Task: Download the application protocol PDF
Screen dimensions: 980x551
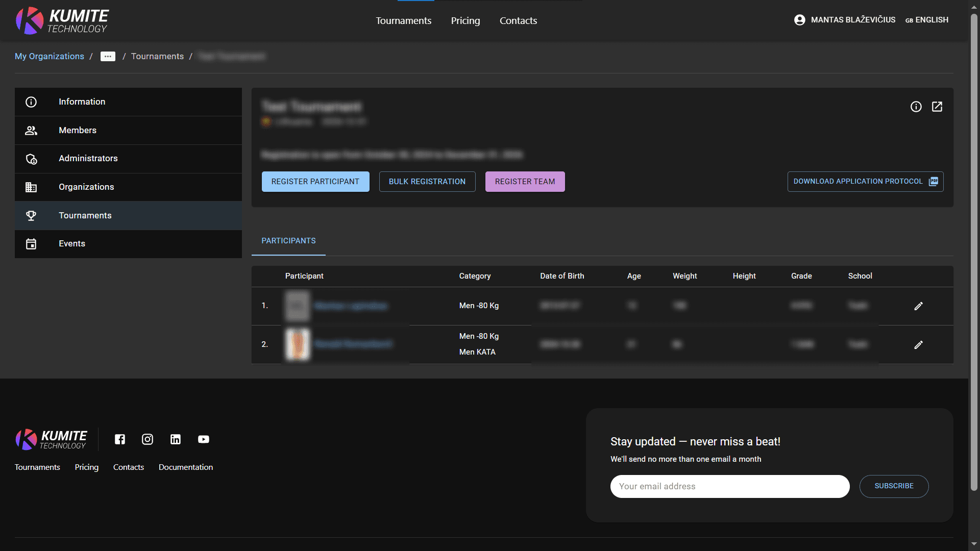Action: [865, 182]
